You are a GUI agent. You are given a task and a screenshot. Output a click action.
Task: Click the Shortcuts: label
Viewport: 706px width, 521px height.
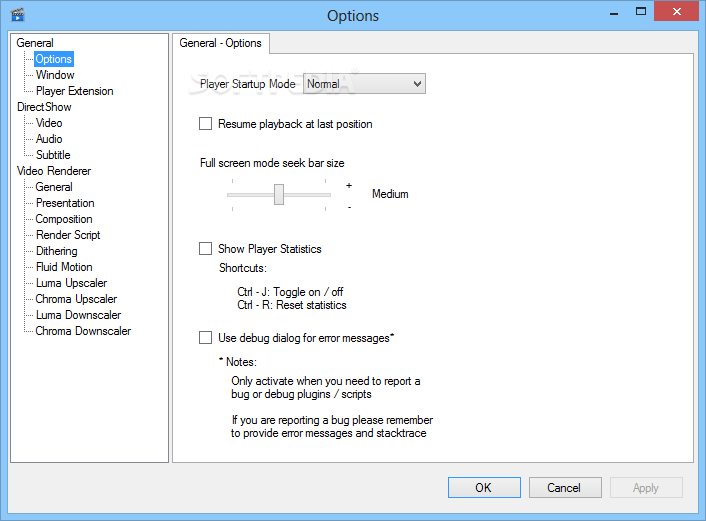(x=243, y=268)
